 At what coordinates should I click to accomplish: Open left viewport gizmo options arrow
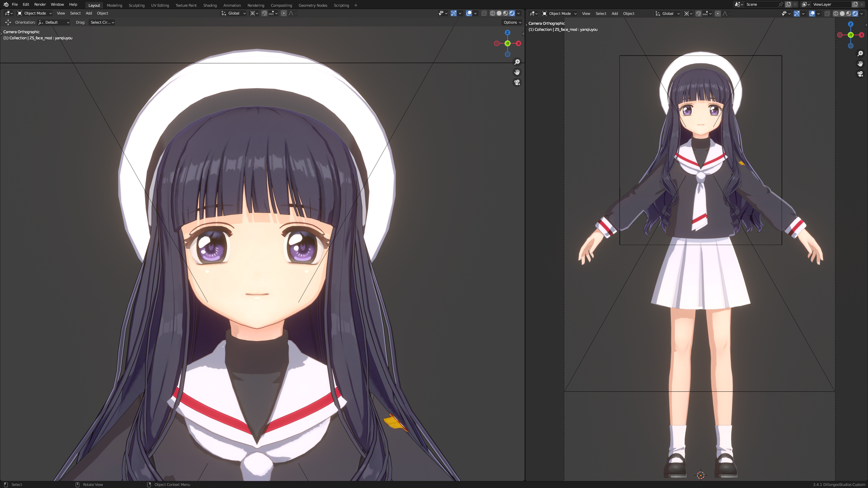click(460, 13)
